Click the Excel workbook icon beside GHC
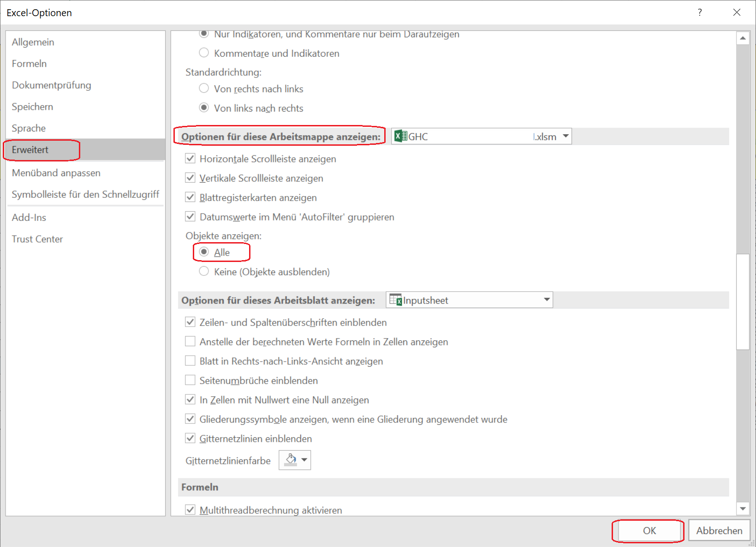The image size is (756, 547). pos(400,137)
